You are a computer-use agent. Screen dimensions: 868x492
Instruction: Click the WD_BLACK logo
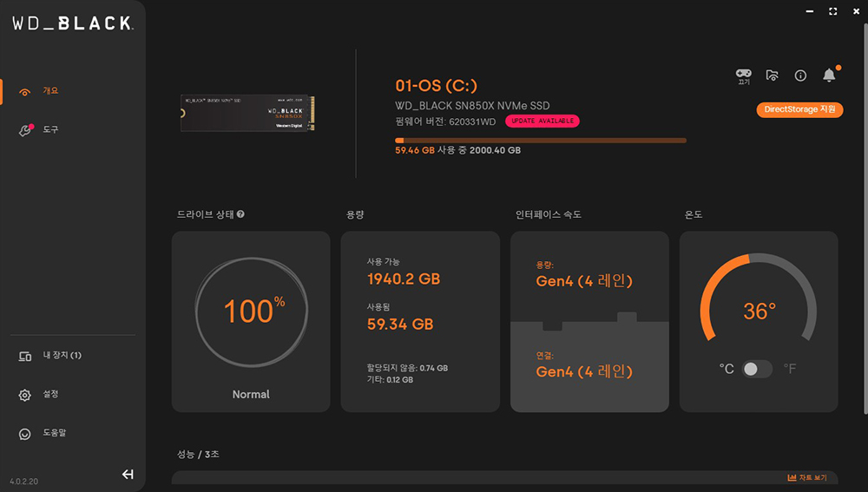73,23
